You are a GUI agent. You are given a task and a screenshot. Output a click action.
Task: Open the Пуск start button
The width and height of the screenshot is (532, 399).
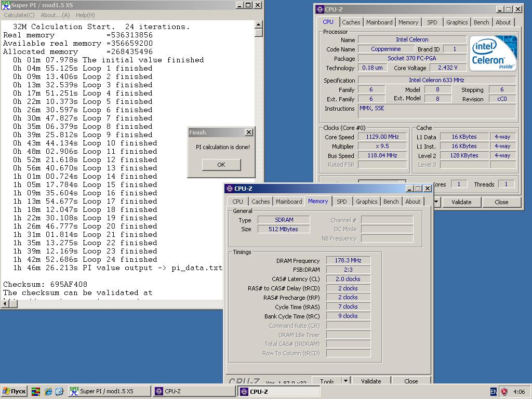(x=14, y=392)
